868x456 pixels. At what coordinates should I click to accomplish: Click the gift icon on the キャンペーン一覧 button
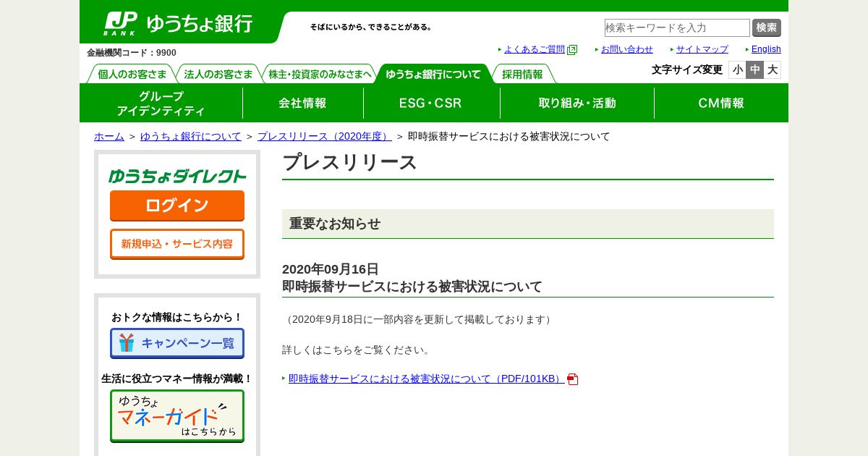click(x=127, y=343)
